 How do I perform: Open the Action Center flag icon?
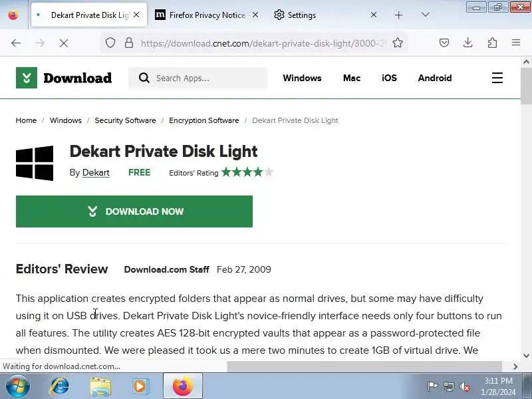(432, 386)
